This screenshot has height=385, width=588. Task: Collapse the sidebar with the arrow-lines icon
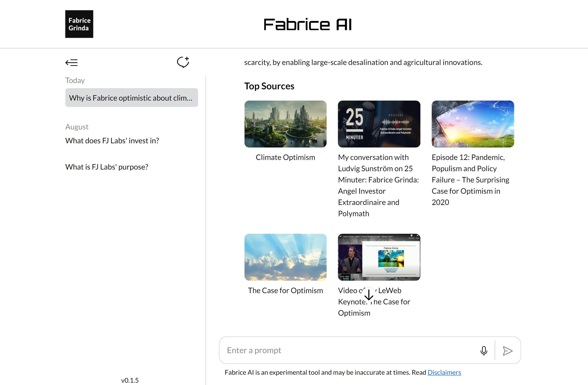(x=72, y=63)
